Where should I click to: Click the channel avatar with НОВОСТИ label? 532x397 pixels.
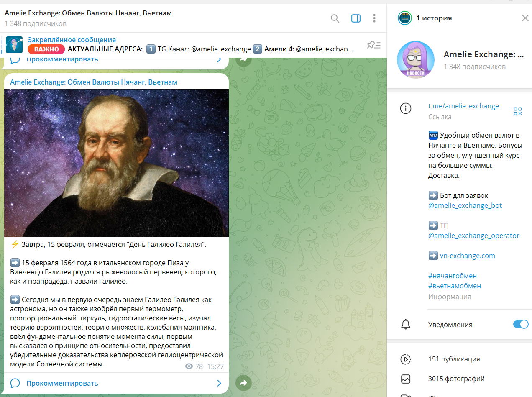[x=417, y=59]
